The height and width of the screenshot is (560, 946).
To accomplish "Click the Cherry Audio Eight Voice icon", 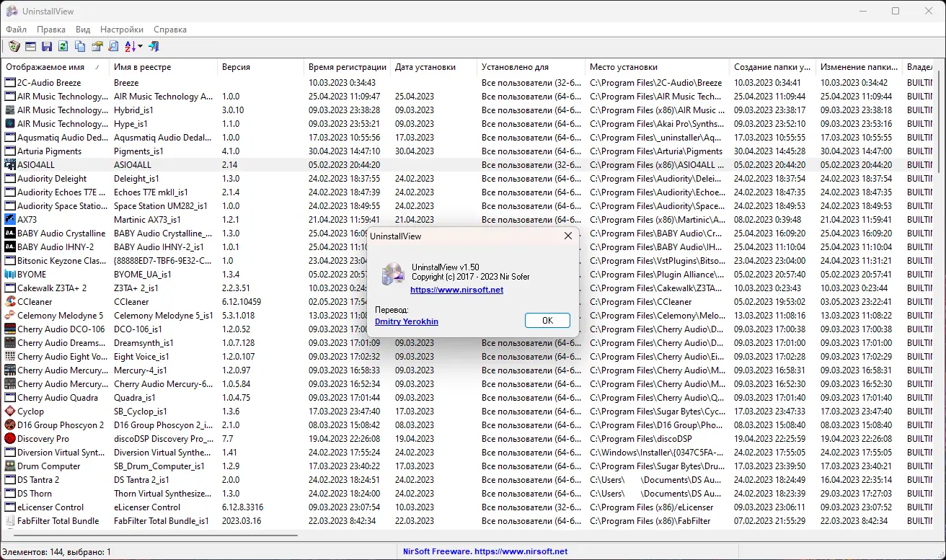I will [x=10, y=357].
